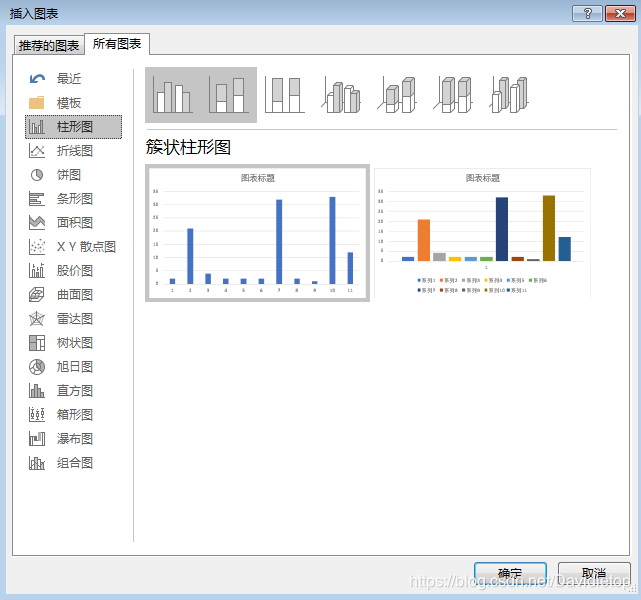This screenshot has height=600, width=641.
Task: Select the 100% stacked column subtype icon
Action: tap(285, 95)
